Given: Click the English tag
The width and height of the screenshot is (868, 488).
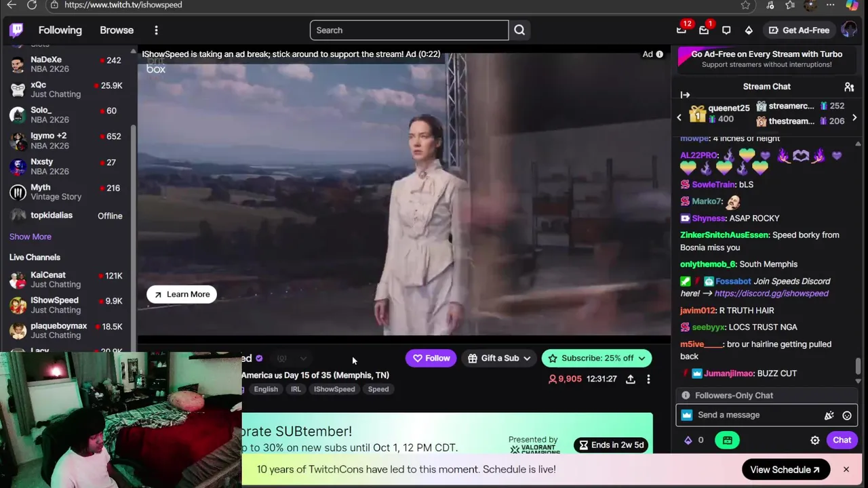Looking at the screenshot, I should coord(266,389).
